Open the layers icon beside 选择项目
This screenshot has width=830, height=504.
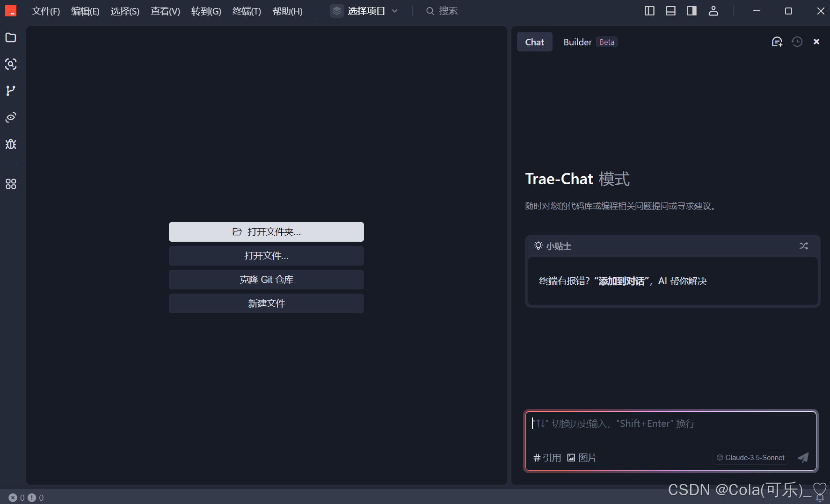[337, 11]
